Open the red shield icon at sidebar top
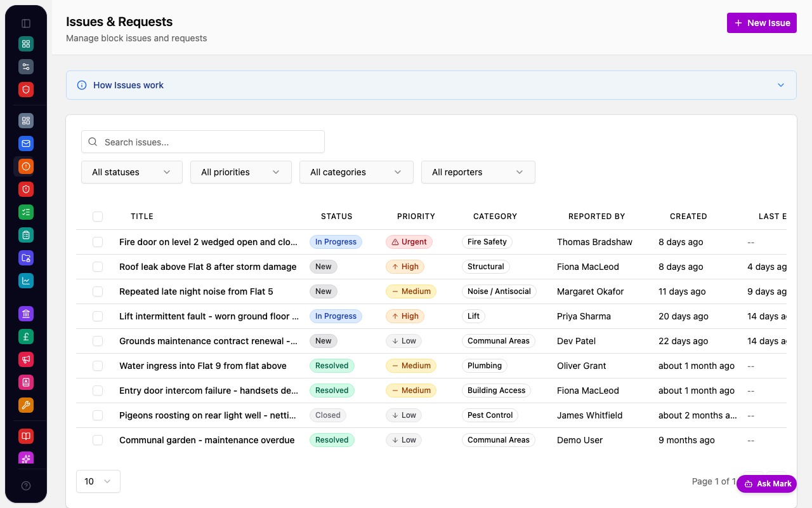The image size is (812, 508). [x=26, y=90]
